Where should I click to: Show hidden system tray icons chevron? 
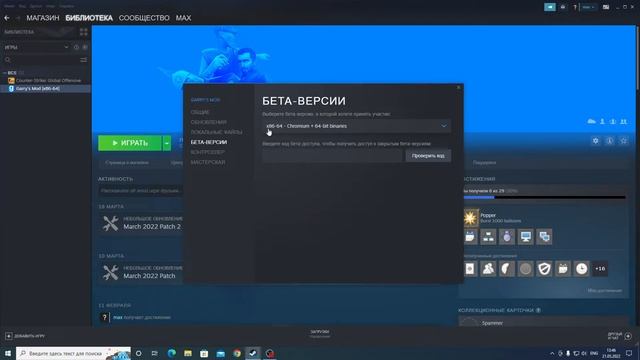[552, 353]
